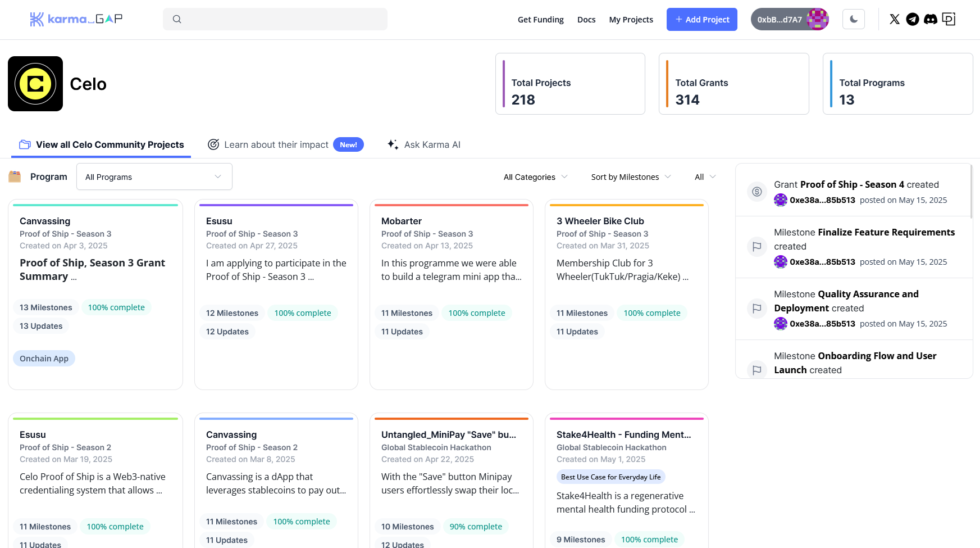980x548 pixels.
Task: Click 12 Updates badge on Esusu Season 3 card
Action: (227, 332)
